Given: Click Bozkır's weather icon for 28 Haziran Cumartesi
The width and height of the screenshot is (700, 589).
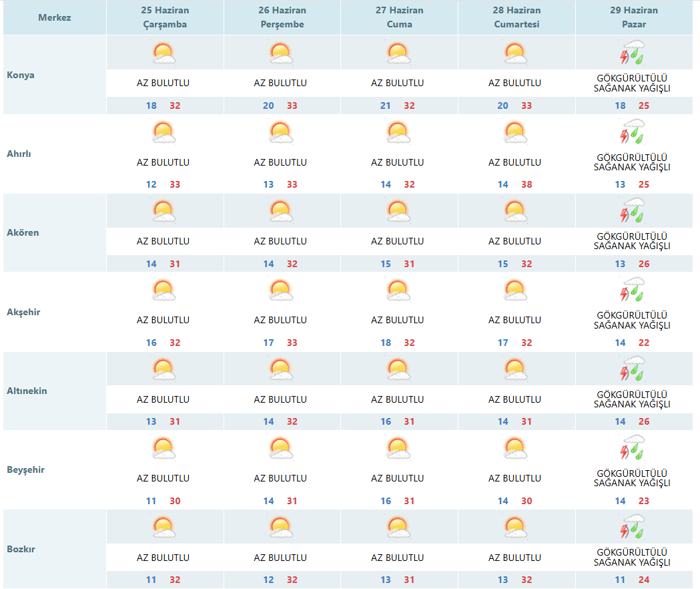Looking at the screenshot, I should 515,528.
